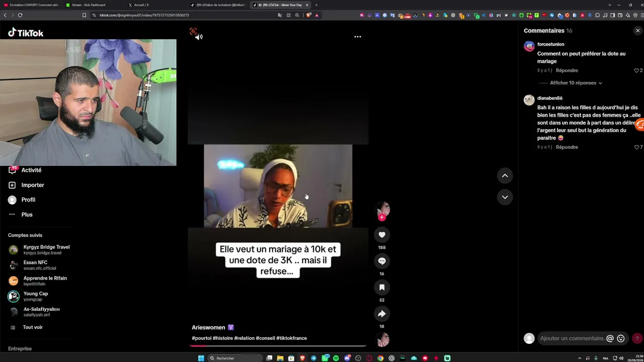This screenshot has height=362, width=644.
Task: Switch to 'Vidéos de Juchebert' tab
Action: pos(219,5)
